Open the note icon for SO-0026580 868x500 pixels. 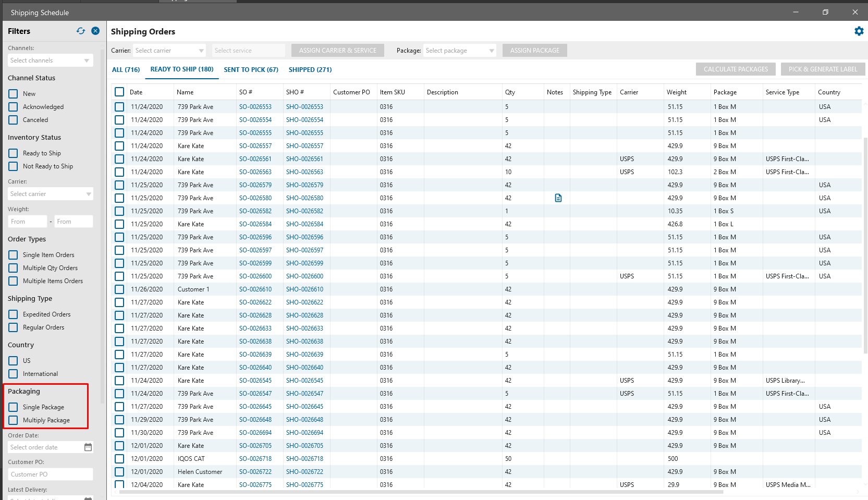558,198
